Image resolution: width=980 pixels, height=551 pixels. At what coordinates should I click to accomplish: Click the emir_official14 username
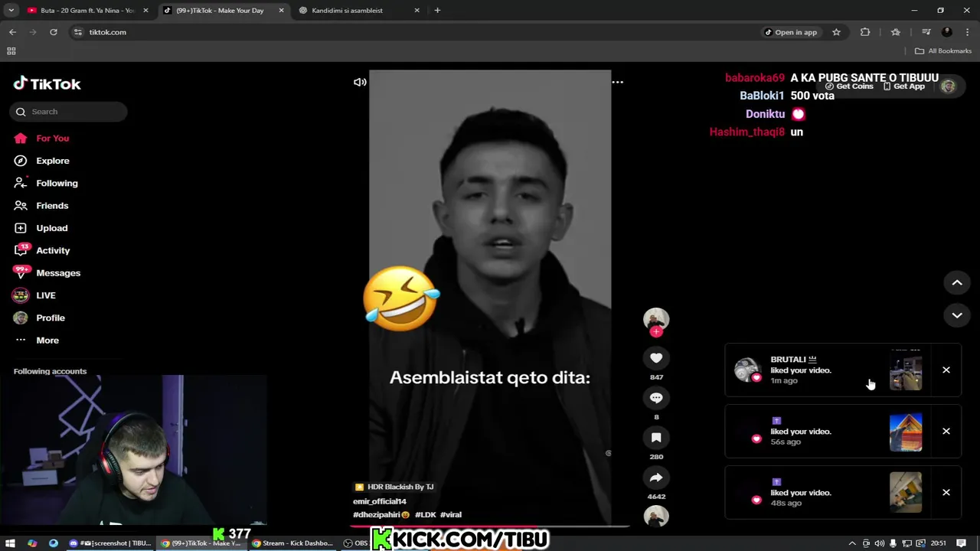pyautogui.click(x=380, y=501)
